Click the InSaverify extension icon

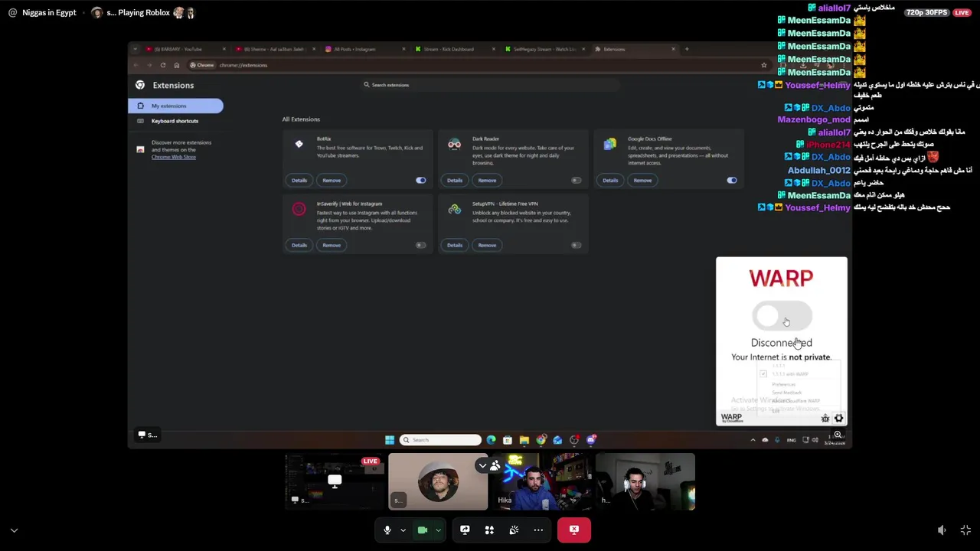(x=299, y=209)
